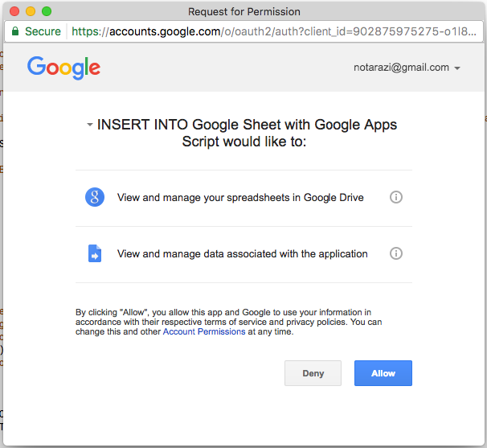Viewport: 487px width, 448px height.
Task: Expand app details arrow beside INSERT INTO title
Action: point(90,125)
